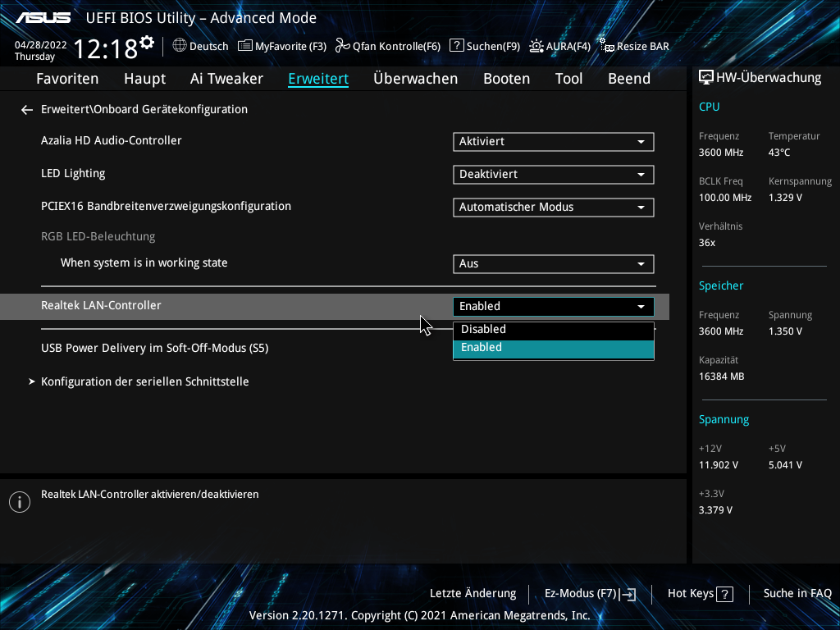Click the HW-Überwachung monitor icon
This screenshot has height=630, width=840.
pos(706,78)
